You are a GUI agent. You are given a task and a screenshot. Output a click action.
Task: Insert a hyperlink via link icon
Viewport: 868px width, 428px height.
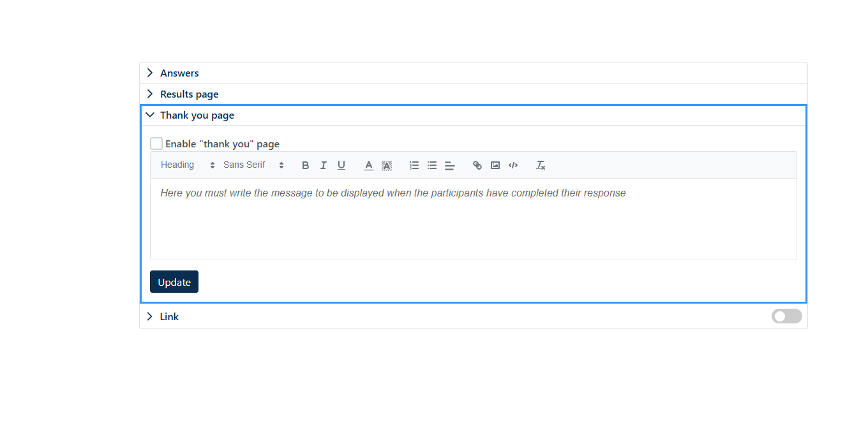(477, 165)
